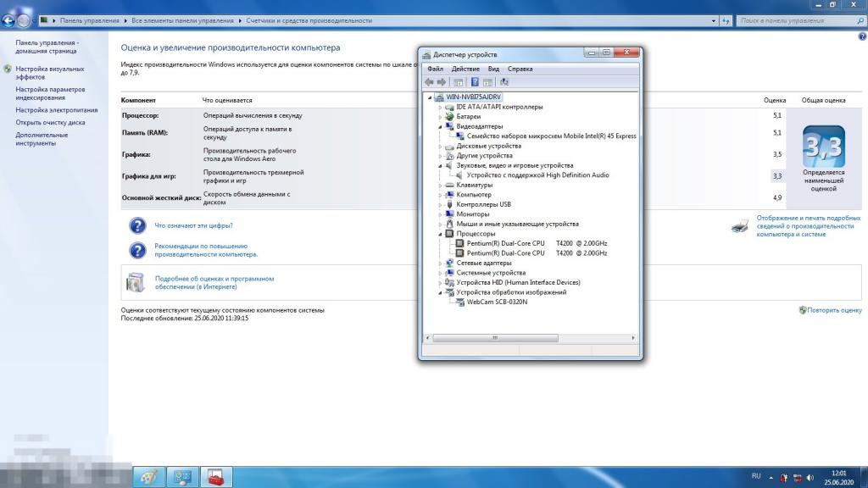Click the IDE ATA/ATAPI controllers icon
This screenshot has width=868, height=488.
tap(449, 107)
